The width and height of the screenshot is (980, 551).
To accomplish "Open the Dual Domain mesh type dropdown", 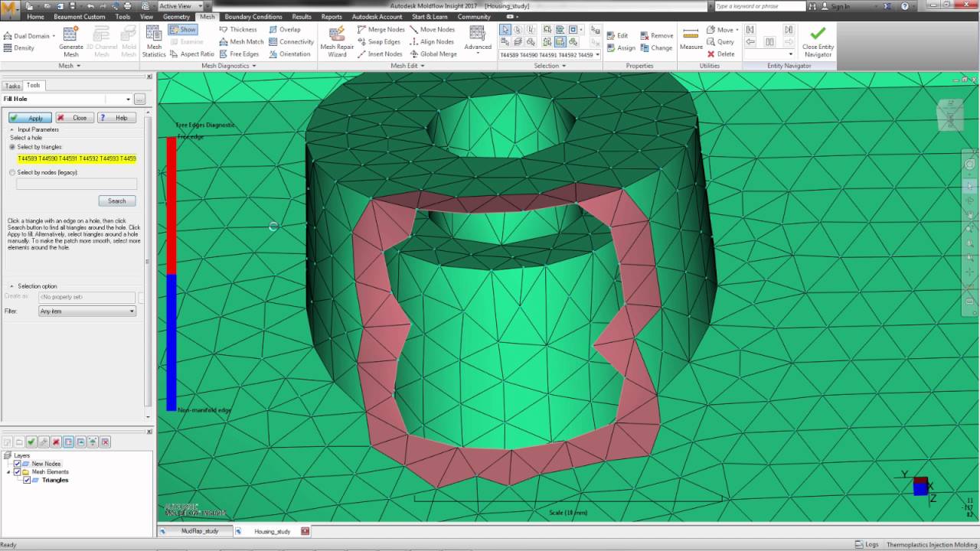I will coord(28,36).
